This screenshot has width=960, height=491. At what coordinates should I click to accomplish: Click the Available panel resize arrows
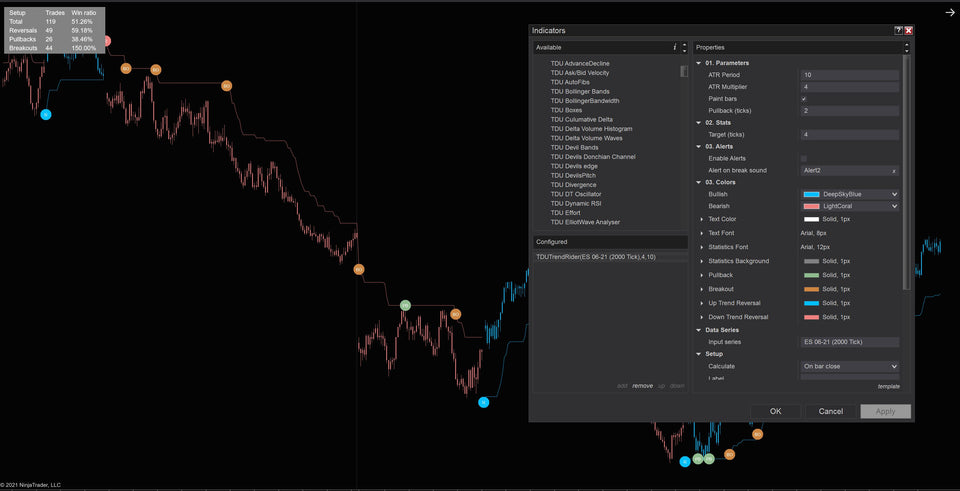[x=685, y=47]
